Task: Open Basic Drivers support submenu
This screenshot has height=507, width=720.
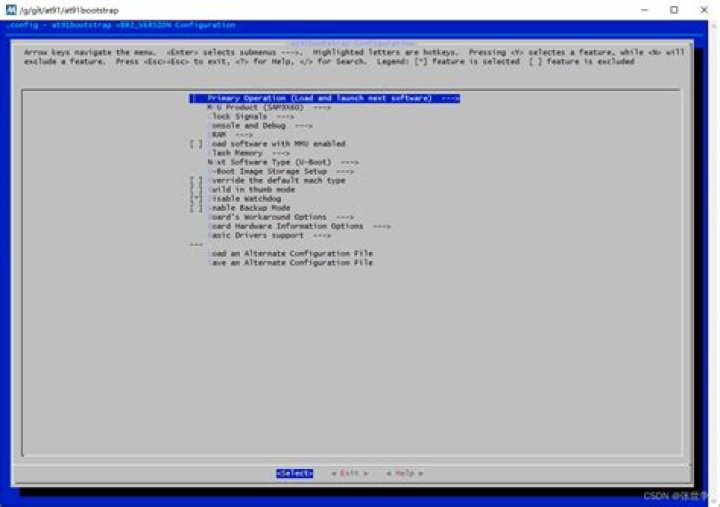Action: [x=270, y=235]
